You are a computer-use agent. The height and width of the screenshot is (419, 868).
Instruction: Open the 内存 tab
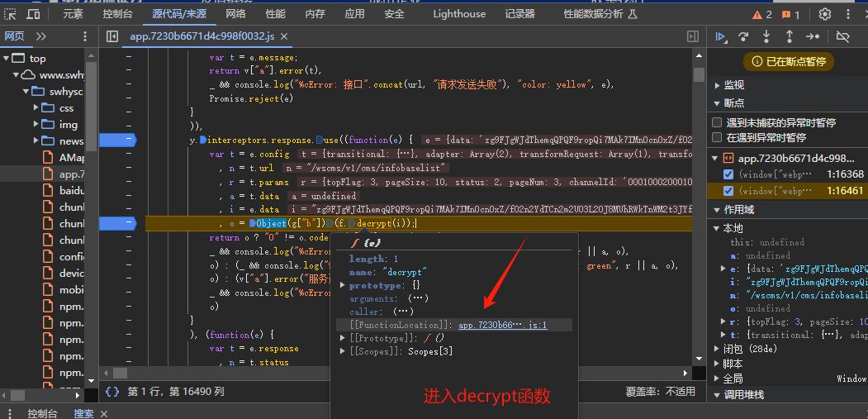(x=315, y=14)
